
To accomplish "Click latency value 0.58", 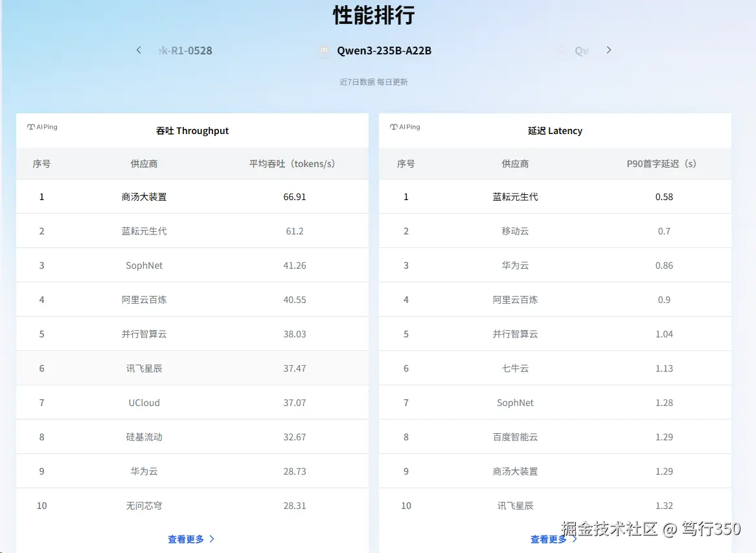I will pyautogui.click(x=664, y=197).
